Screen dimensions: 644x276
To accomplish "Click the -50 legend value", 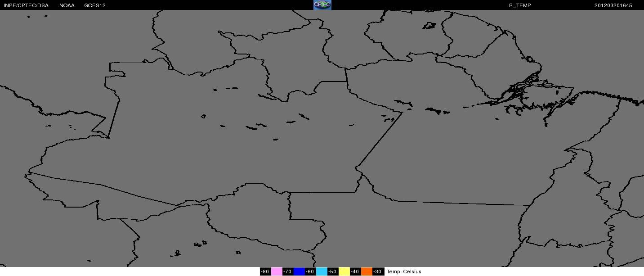I will (333, 271).
